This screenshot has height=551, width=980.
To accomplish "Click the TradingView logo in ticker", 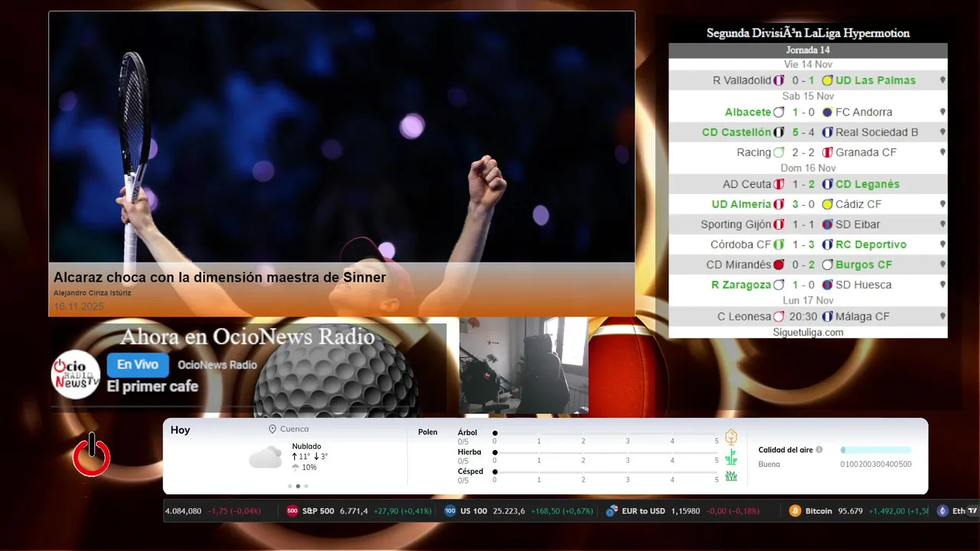I will (972, 510).
